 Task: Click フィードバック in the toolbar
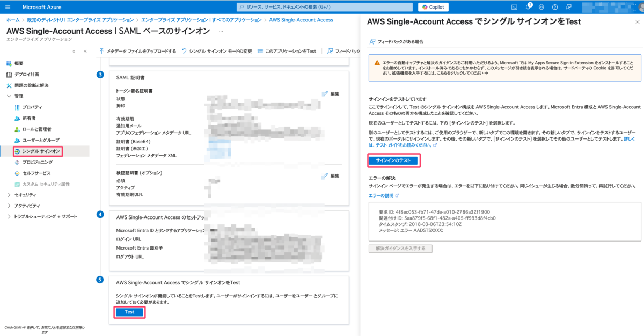(x=343, y=51)
